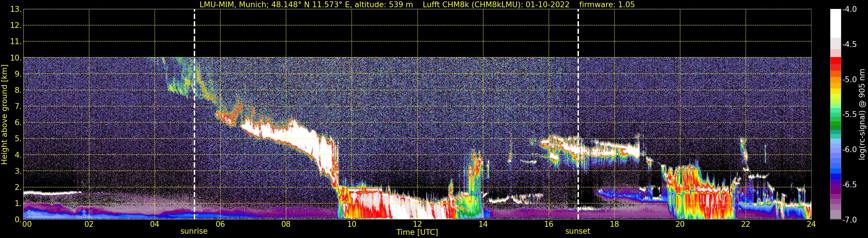Click the "-6.5" colorbar tick label

(x=850, y=185)
